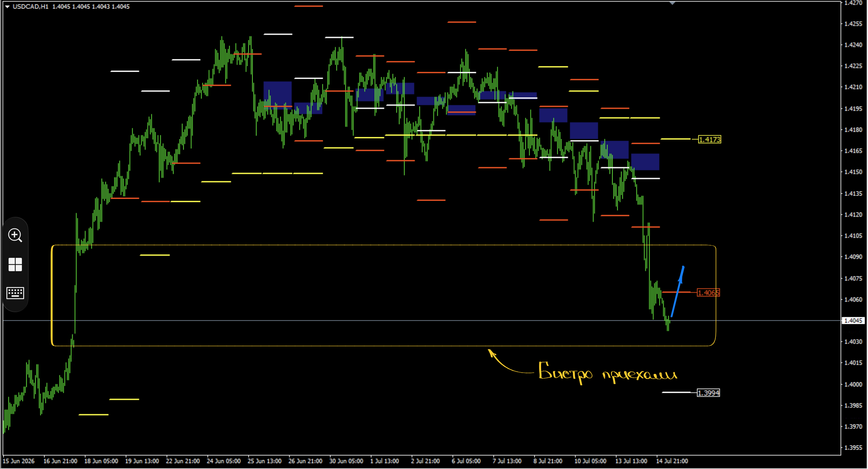Screen dimensions: 868x469
Task: Select the red 1.4065 price label
Action: coord(708,292)
